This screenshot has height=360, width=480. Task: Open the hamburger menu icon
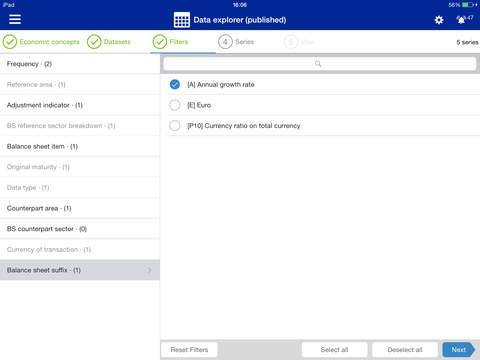click(x=15, y=19)
